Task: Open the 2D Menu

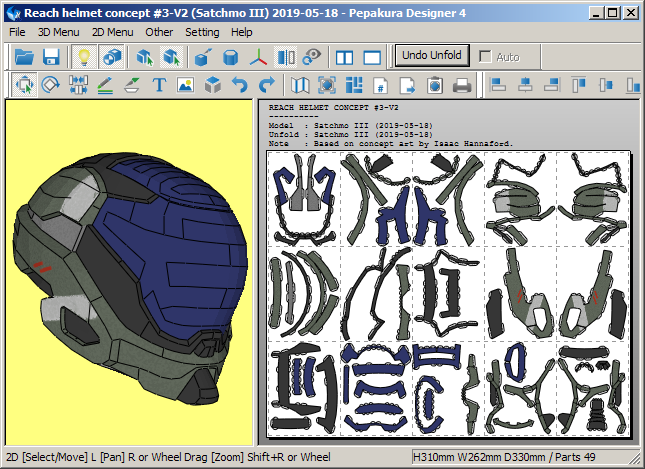Action: click(112, 32)
